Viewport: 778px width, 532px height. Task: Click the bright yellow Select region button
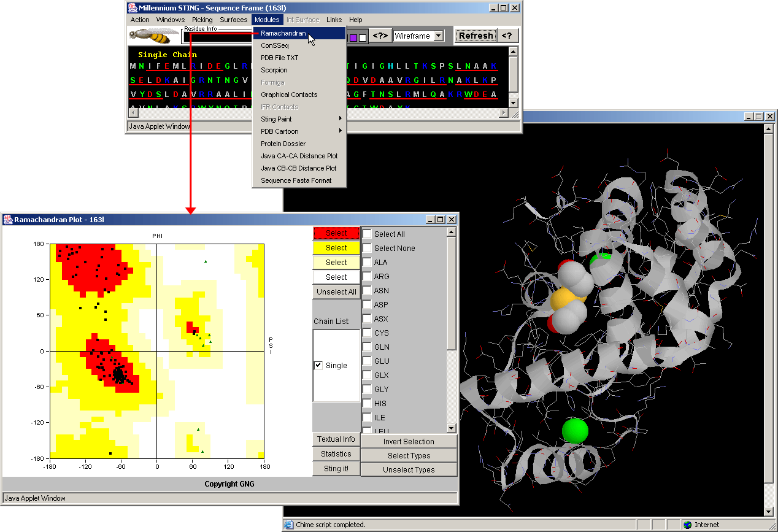click(336, 248)
